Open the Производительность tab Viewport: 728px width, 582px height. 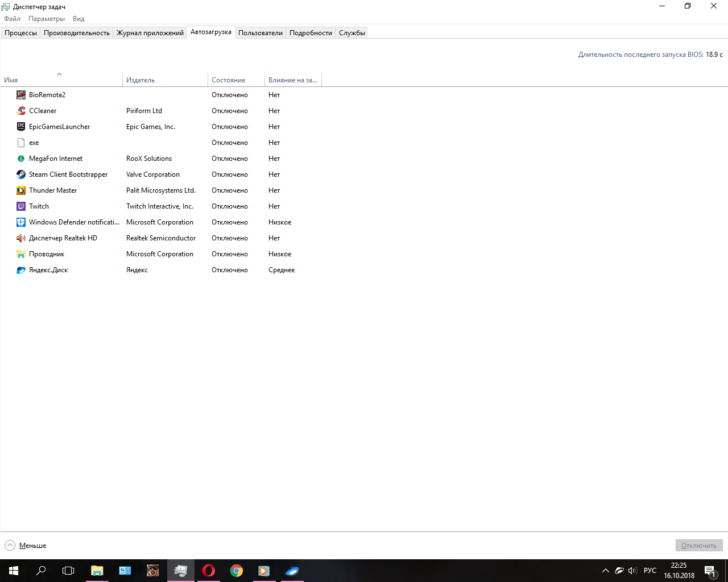77,33
